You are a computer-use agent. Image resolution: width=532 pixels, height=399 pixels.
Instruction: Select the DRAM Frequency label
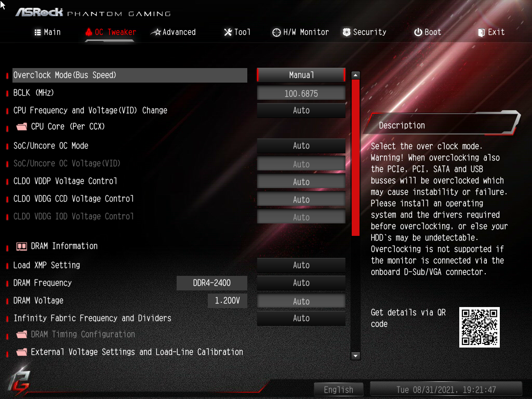(43, 283)
